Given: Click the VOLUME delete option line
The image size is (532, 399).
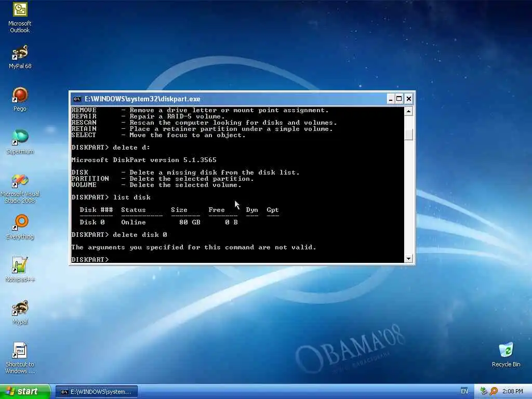Looking at the screenshot, I should [156, 185].
